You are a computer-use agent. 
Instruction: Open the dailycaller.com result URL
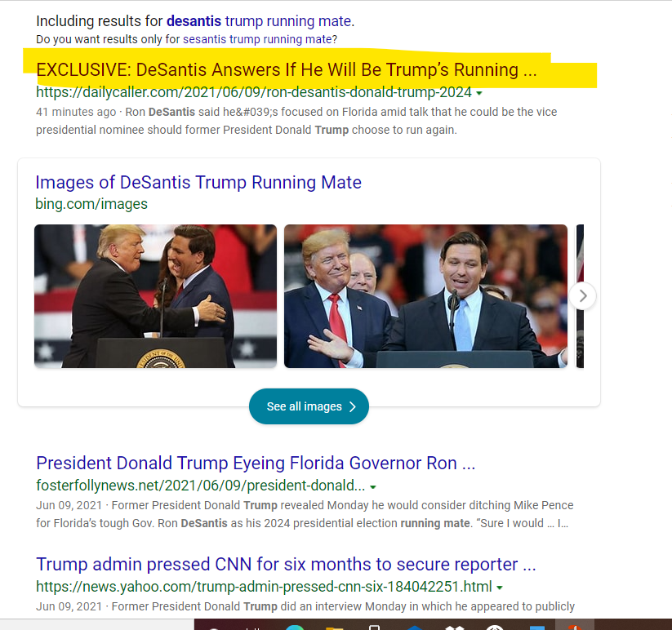pyautogui.click(x=254, y=92)
